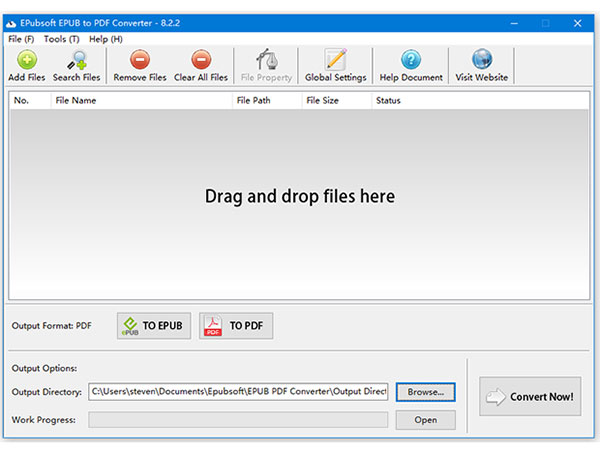Click the 'Output Format: PDF' label
Viewport: 600px width, 453px height.
click(x=52, y=326)
